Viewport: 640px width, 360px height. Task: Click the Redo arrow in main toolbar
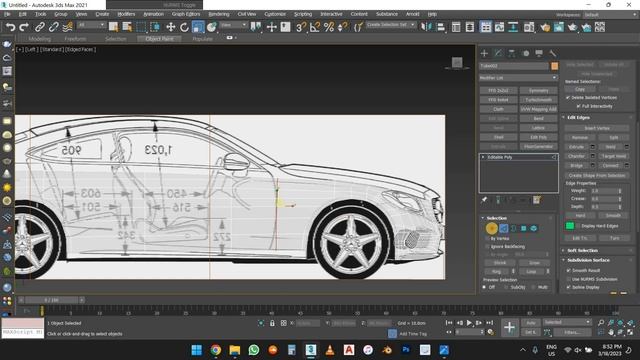point(24,27)
